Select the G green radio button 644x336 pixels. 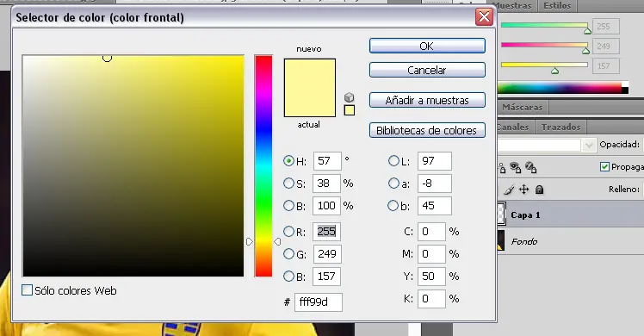pyautogui.click(x=288, y=254)
